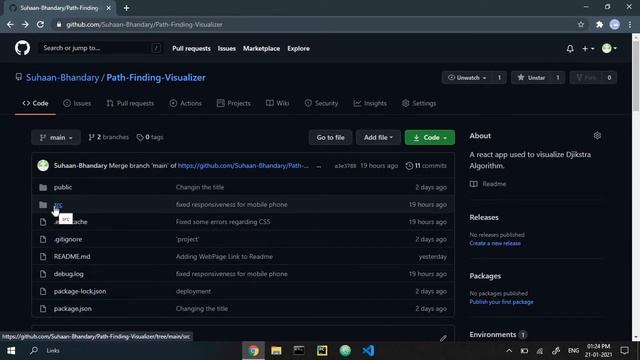
Task: Open the Unwatch dropdown
Action: tap(467, 78)
